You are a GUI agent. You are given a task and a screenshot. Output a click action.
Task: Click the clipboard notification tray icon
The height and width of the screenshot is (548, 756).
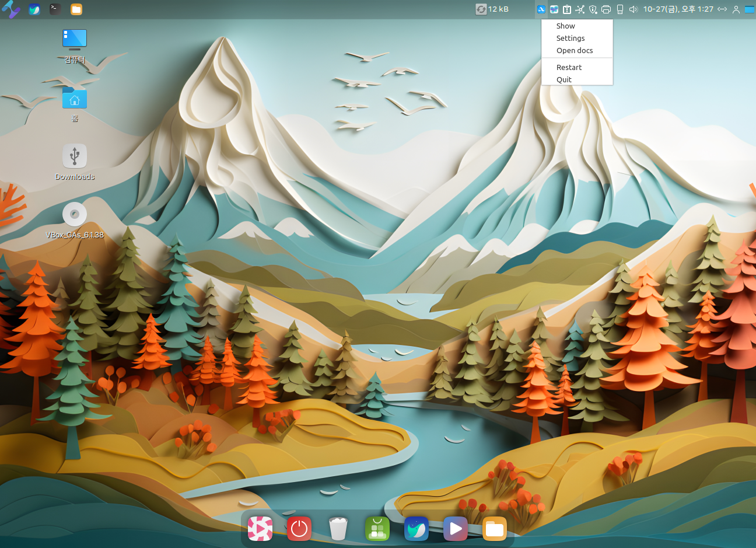click(x=566, y=9)
